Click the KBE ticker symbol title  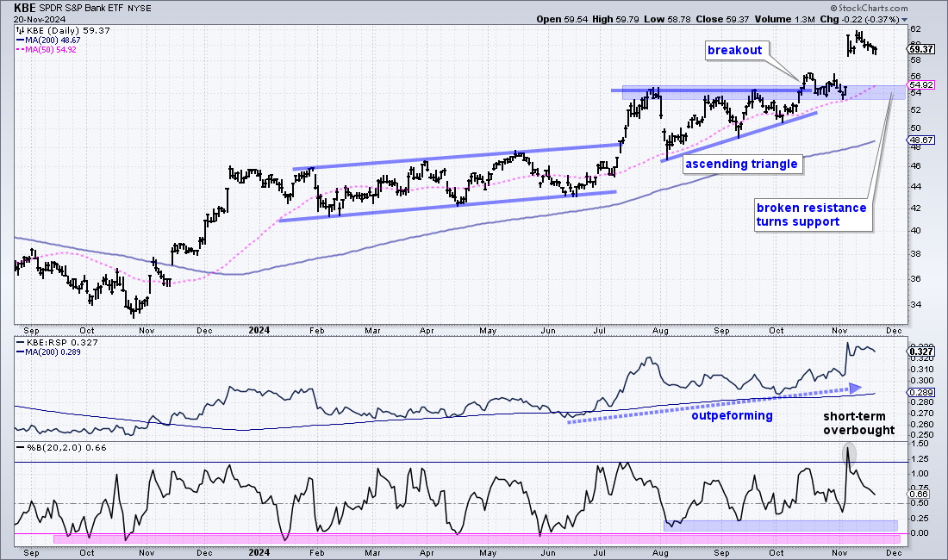24,9
